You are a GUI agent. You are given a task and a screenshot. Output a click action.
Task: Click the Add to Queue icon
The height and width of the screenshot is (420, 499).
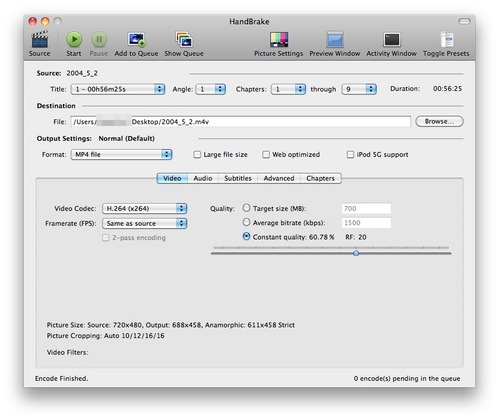(136, 40)
